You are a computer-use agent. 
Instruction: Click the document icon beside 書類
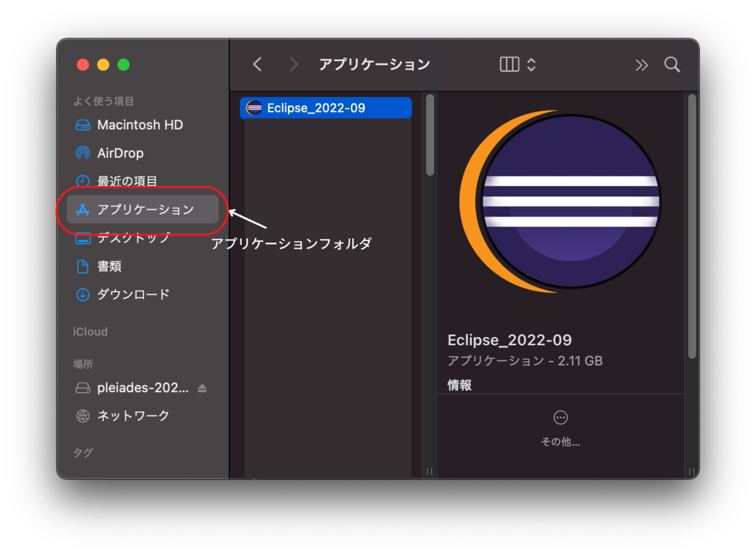83,266
